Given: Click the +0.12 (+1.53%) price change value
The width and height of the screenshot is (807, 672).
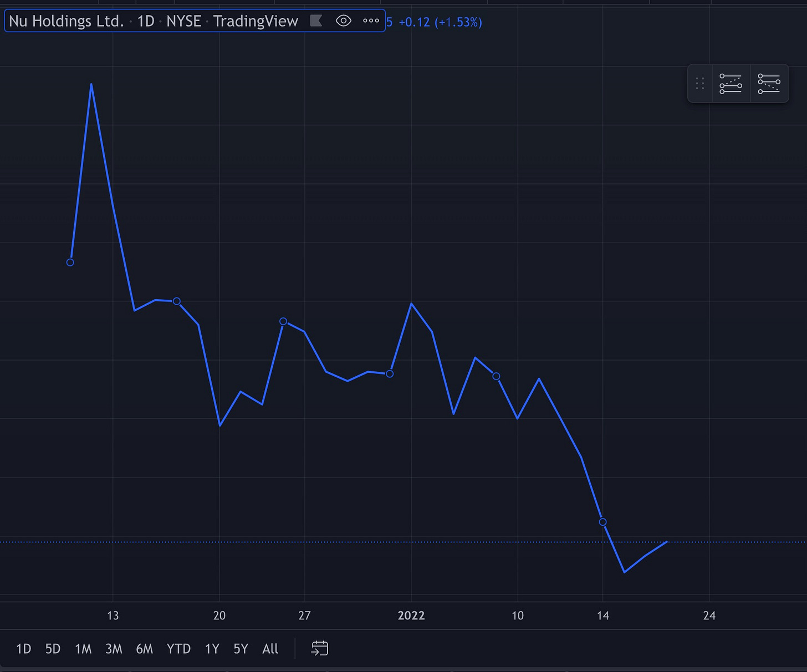Looking at the screenshot, I should (x=440, y=22).
